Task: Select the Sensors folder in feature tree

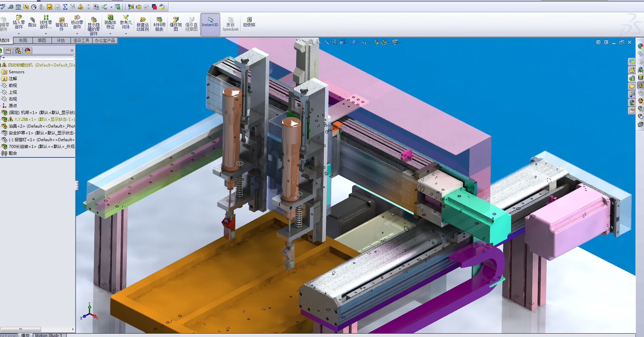Action: tap(13, 72)
